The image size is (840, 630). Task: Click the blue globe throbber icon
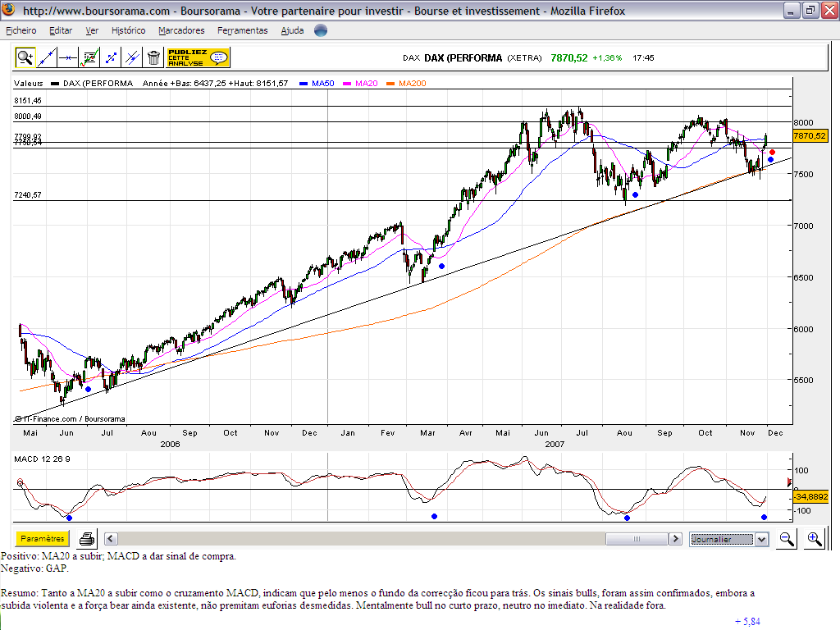coord(321,30)
